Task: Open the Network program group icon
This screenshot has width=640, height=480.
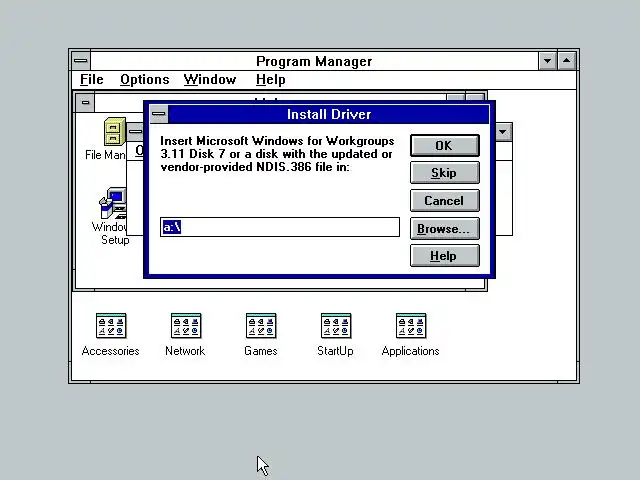Action: [186, 326]
